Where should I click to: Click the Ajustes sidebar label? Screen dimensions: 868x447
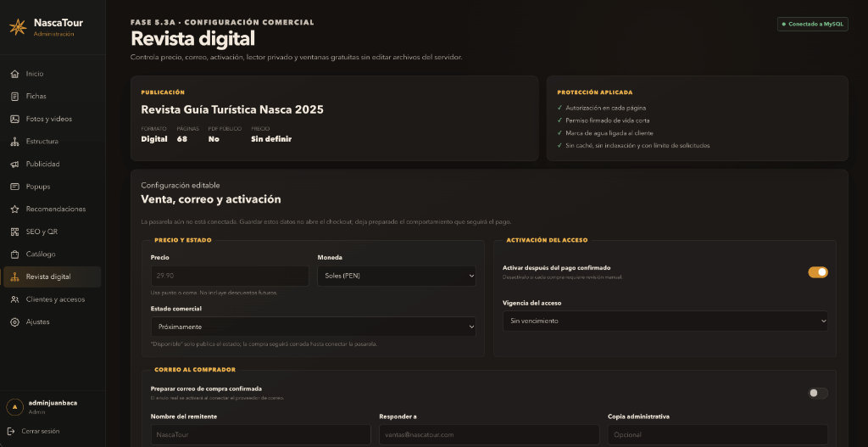coord(37,321)
